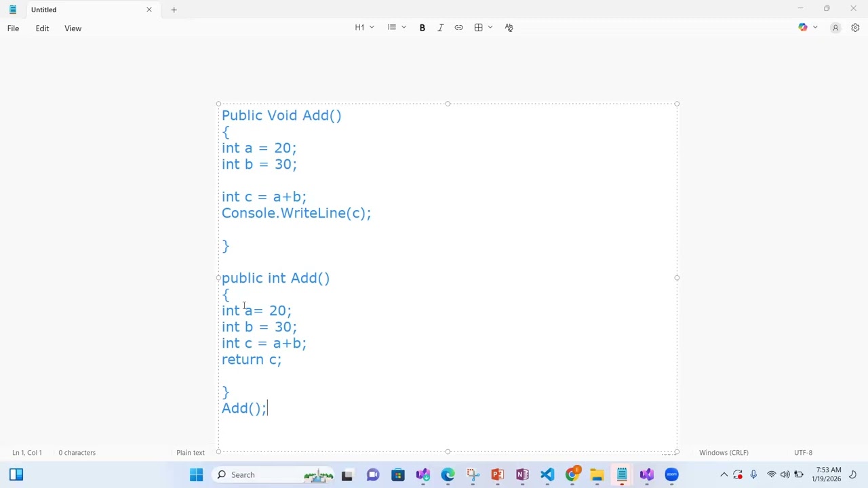Open the notification bell in taskbar

pyautogui.click(x=854, y=474)
